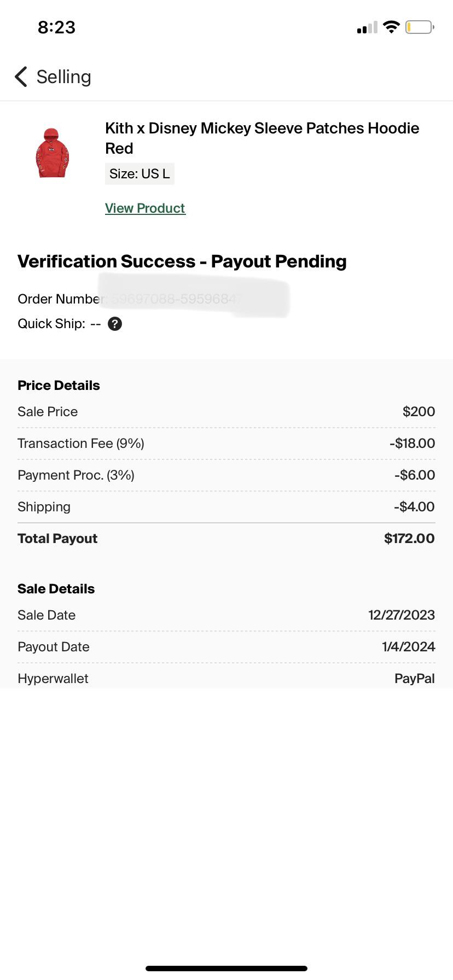This screenshot has width=453, height=980.
Task: Tap the back chevron next to Selling
Action: click(20, 77)
